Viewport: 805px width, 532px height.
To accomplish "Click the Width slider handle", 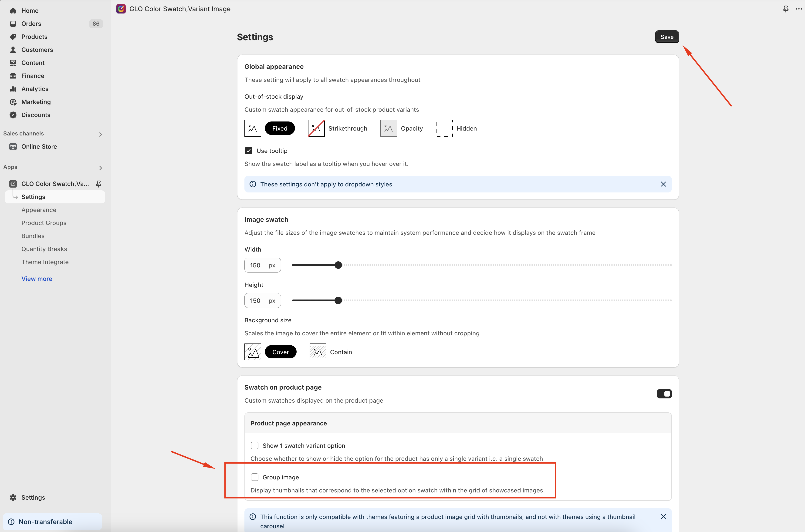I will pyautogui.click(x=338, y=265).
